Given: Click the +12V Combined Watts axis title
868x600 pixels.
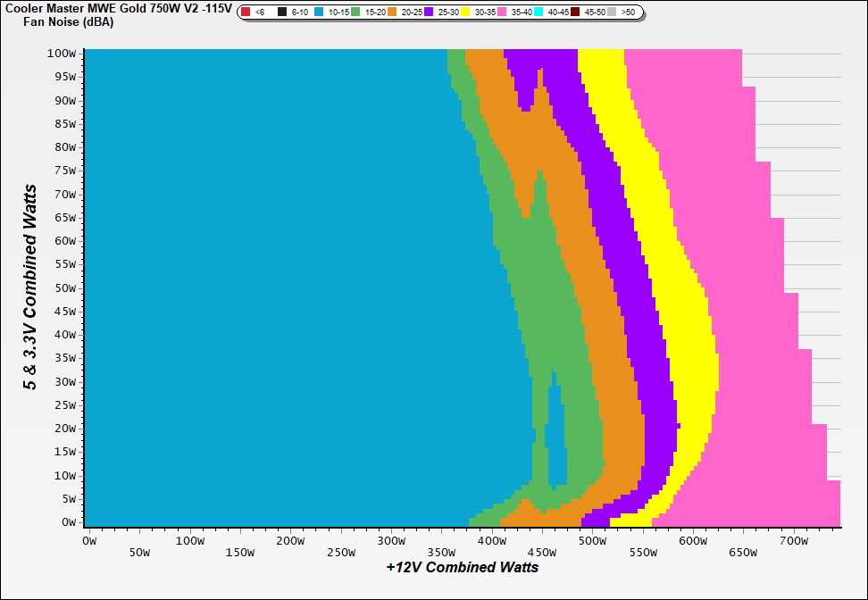Looking at the screenshot, I should tap(463, 567).
